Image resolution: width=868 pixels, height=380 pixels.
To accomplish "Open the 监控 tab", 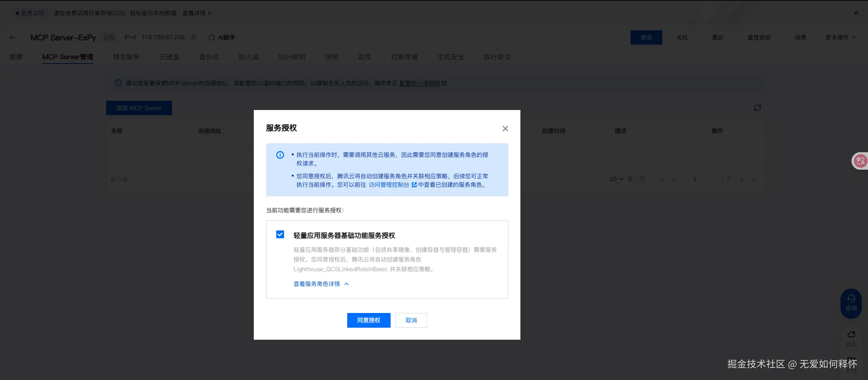I will point(365,57).
